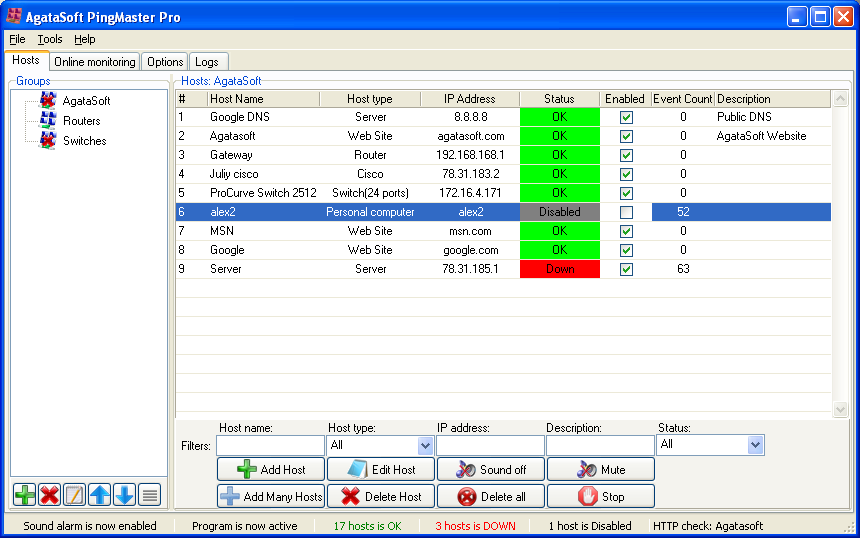Image resolution: width=860 pixels, height=538 pixels.
Task: Move group up with blue arrow
Action: [100, 494]
